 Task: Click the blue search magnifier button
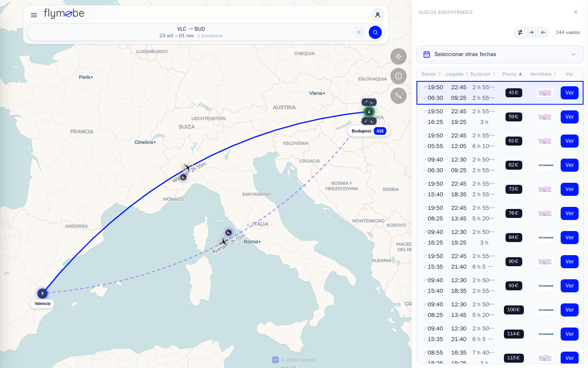point(375,32)
